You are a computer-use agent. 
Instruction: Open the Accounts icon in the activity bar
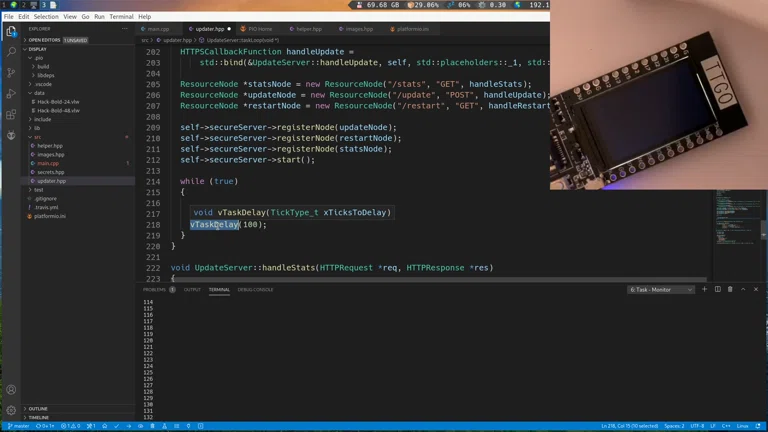click(x=11, y=390)
